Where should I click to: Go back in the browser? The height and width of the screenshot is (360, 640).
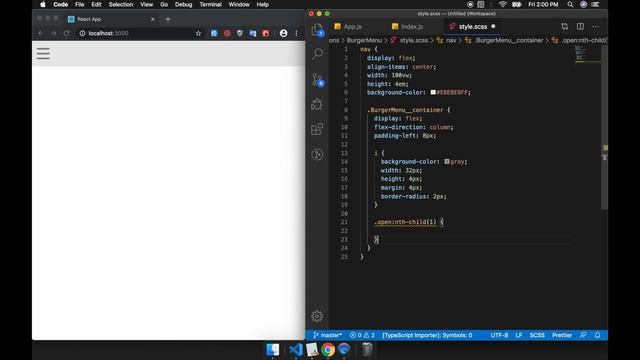pos(40,33)
